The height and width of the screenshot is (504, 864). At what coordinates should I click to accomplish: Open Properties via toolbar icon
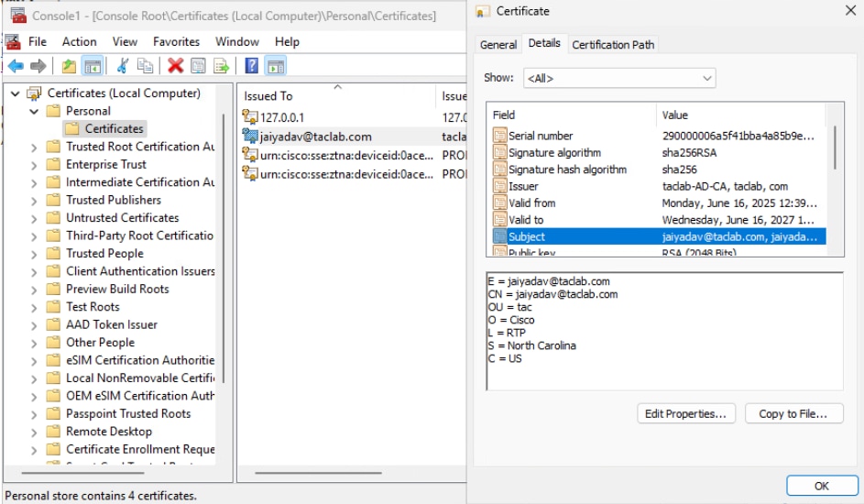pyautogui.click(x=198, y=66)
